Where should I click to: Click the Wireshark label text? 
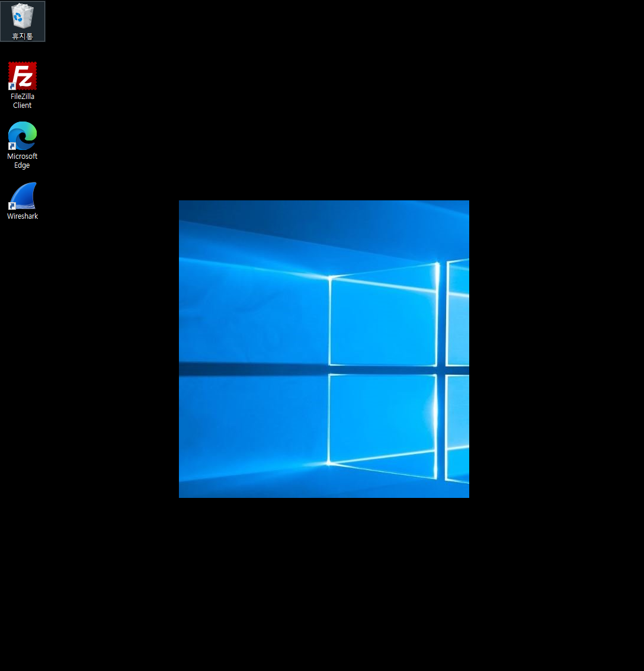[x=23, y=216]
